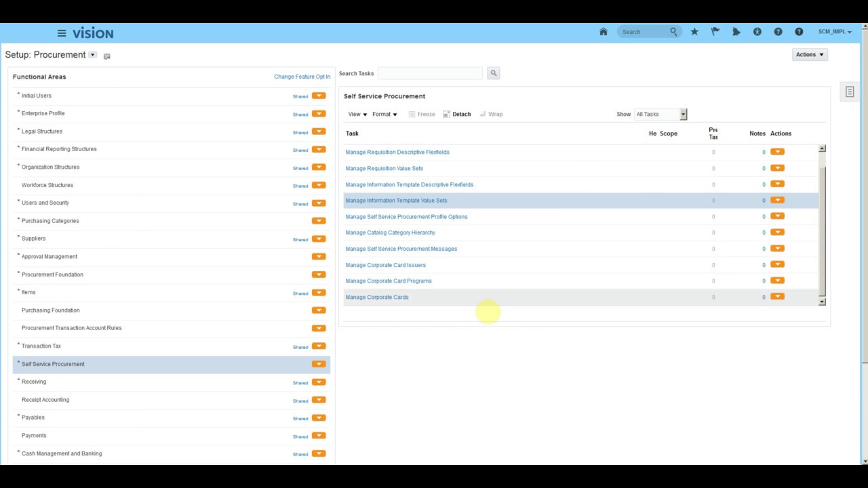Click the Search Tasks magnifier button

point(493,73)
